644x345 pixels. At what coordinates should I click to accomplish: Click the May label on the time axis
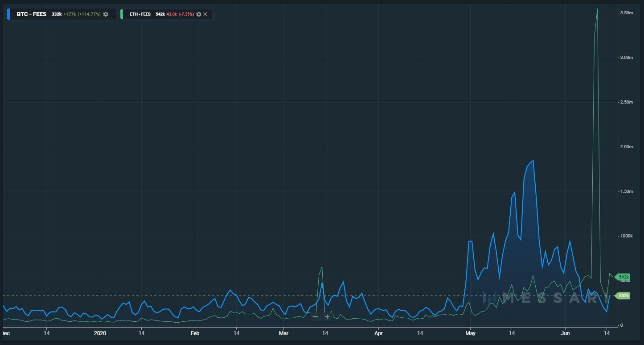(471, 333)
